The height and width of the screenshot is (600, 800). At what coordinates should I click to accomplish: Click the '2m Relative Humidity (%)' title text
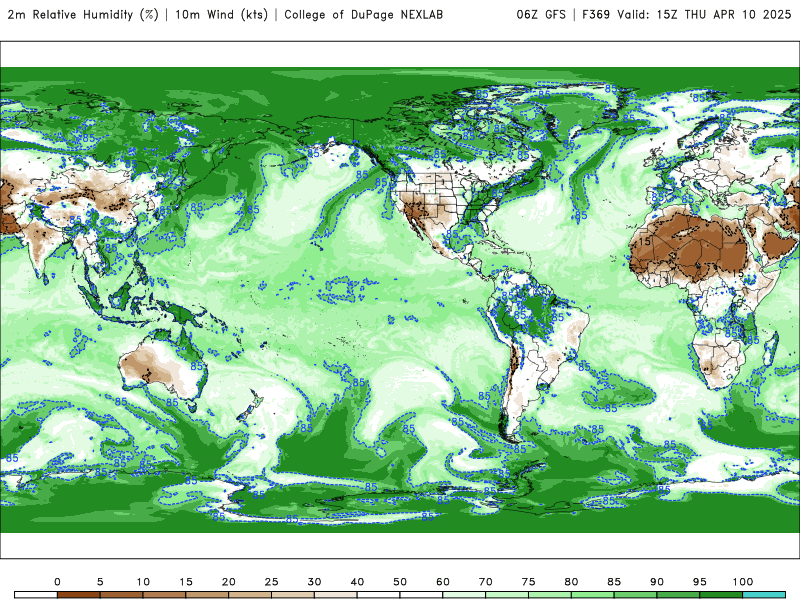(83, 14)
